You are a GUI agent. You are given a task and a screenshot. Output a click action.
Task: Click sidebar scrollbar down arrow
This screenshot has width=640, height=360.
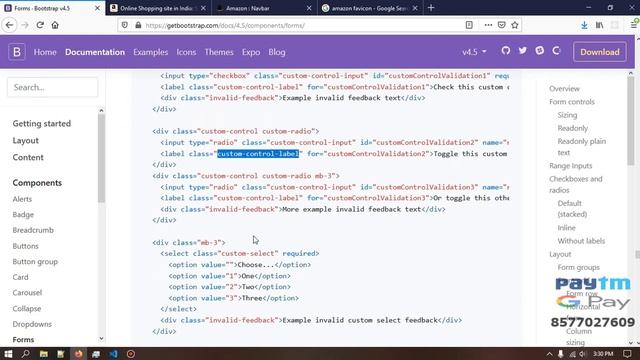point(101,338)
